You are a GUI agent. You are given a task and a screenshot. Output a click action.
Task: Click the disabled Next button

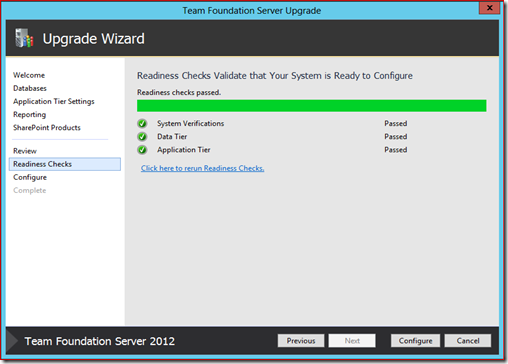point(352,341)
